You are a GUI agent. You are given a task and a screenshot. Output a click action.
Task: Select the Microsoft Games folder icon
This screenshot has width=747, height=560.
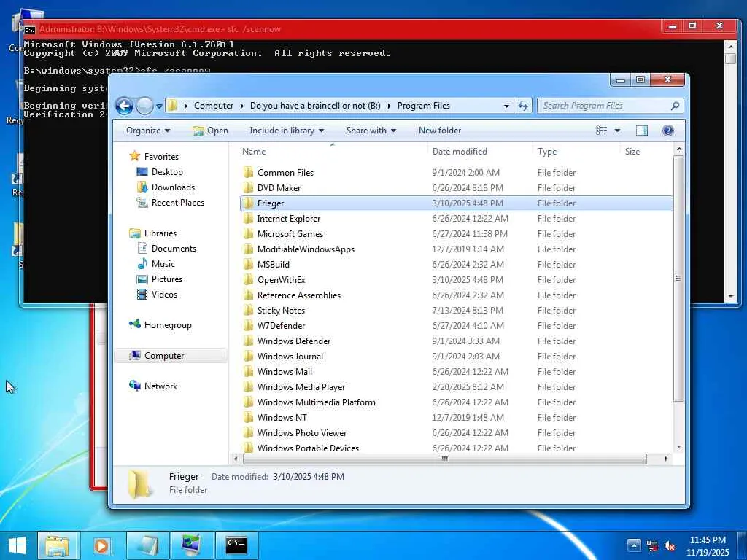[248, 234]
